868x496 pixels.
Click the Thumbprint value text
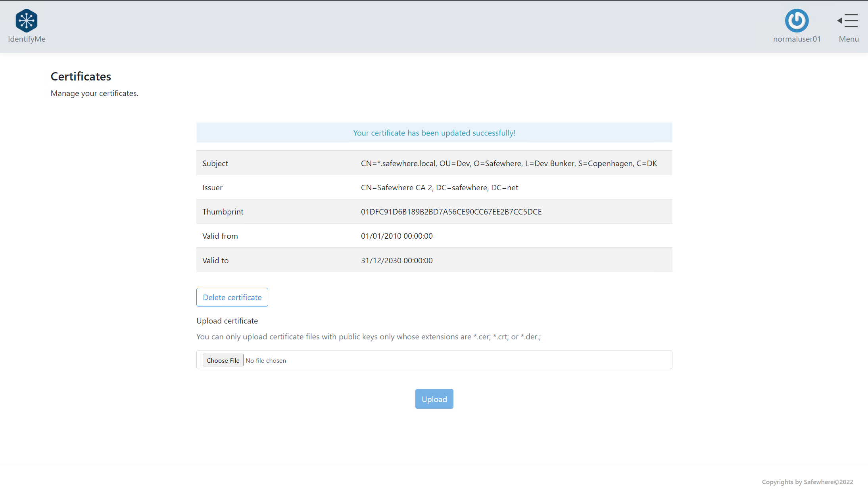[451, 212]
